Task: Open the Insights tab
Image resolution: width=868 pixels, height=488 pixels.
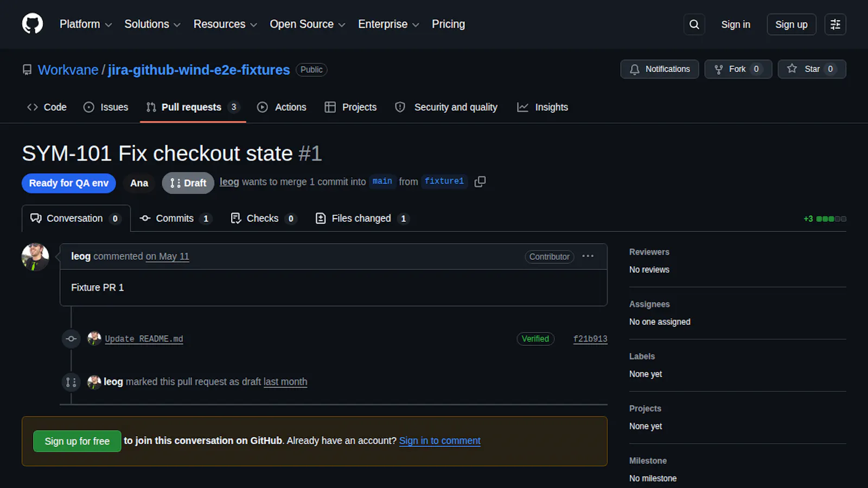Action: click(x=542, y=107)
